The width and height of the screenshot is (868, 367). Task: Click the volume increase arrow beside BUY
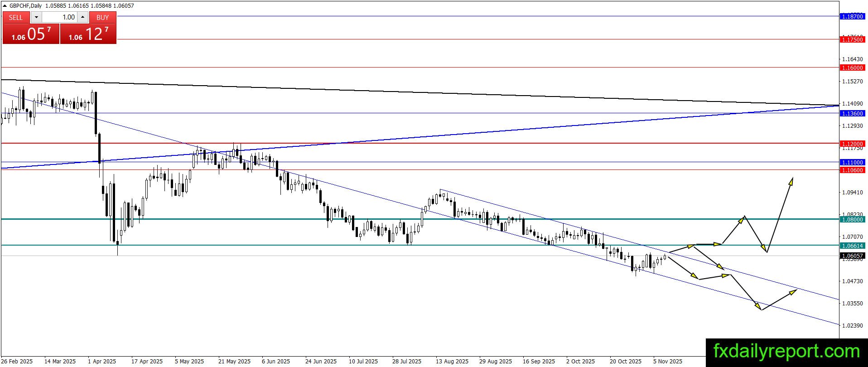[83, 17]
